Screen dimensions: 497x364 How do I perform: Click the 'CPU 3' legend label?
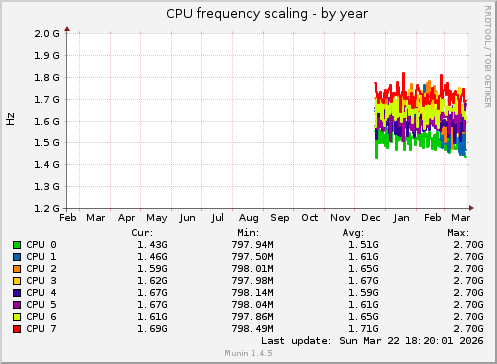point(41,281)
